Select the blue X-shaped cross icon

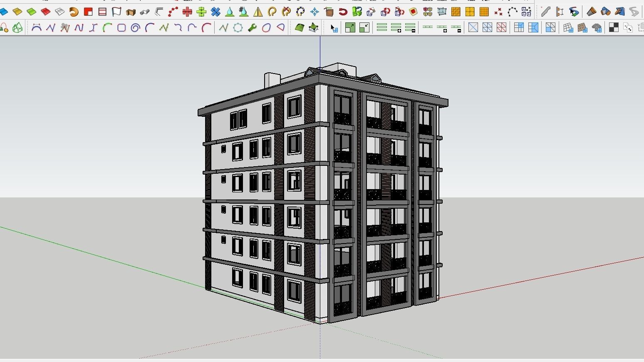click(x=215, y=12)
